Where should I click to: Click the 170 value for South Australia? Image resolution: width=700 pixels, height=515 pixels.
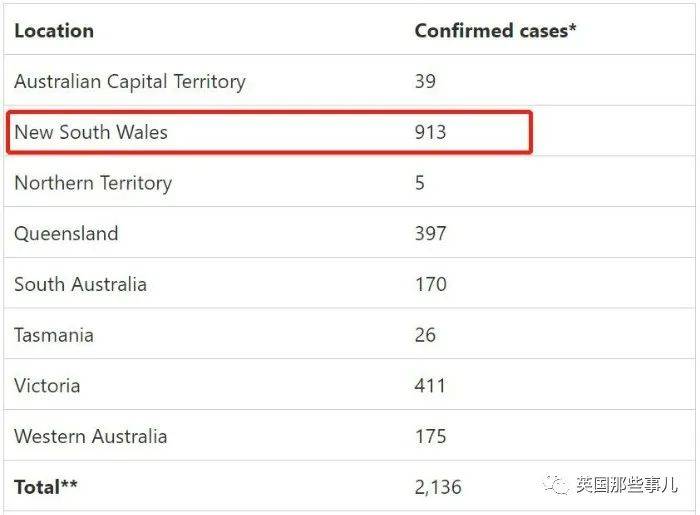[431, 284]
